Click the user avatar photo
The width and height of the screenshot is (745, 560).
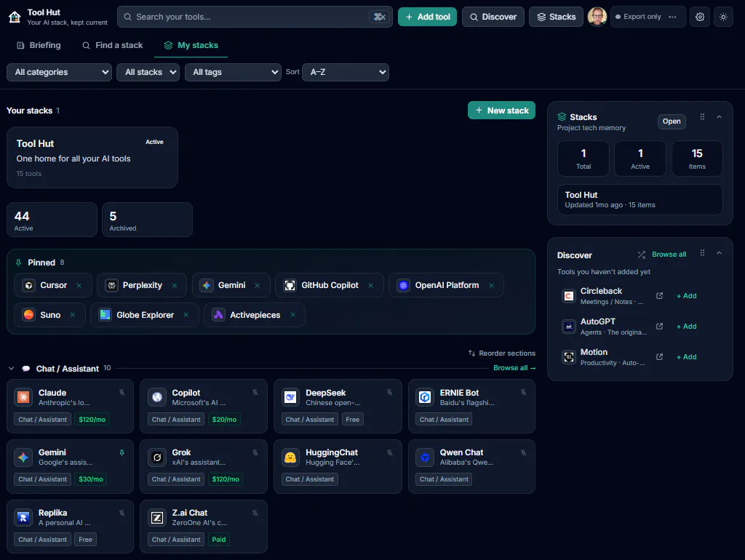[597, 17]
